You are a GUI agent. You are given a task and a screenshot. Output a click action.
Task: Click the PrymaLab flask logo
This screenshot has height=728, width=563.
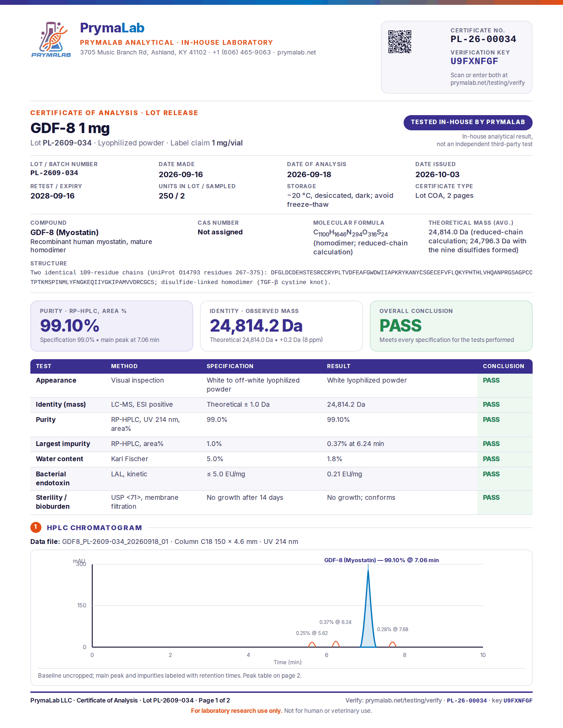tap(51, 39)
